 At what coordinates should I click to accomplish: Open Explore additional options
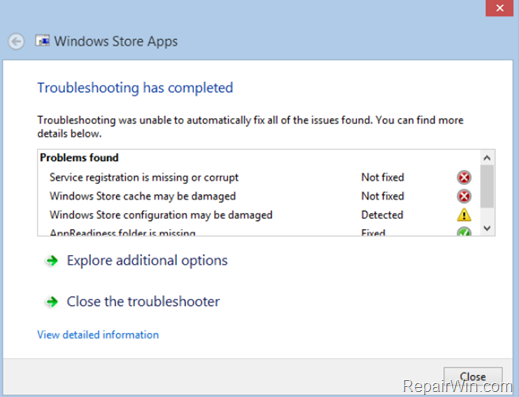(147, 260)
